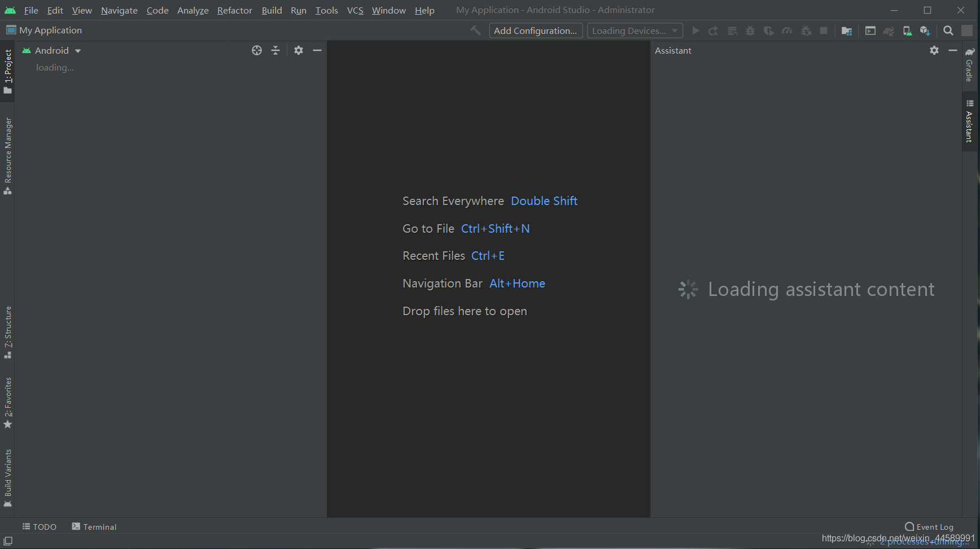This screenshot has height=549, width=980.
Task: Click Apply Changes and Restart Activity icon
Action: [714, 30]
